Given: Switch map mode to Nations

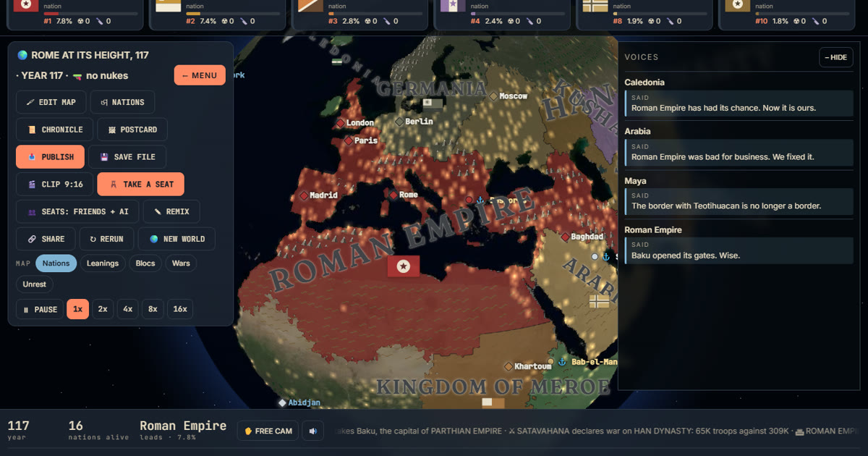Looking at the screenshot, I should coord(56,263).
